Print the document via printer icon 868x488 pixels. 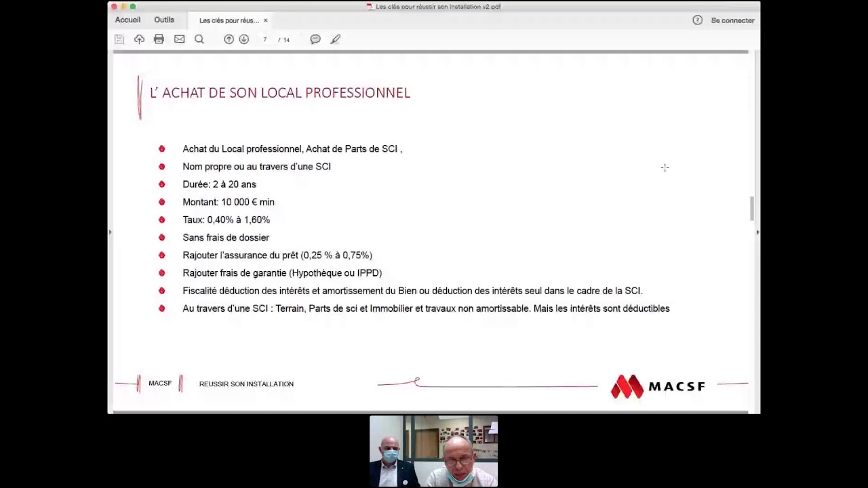159,39
